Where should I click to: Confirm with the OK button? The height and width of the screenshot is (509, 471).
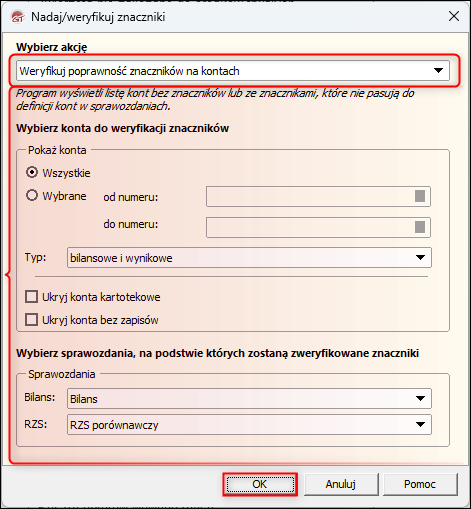point(260,484)
